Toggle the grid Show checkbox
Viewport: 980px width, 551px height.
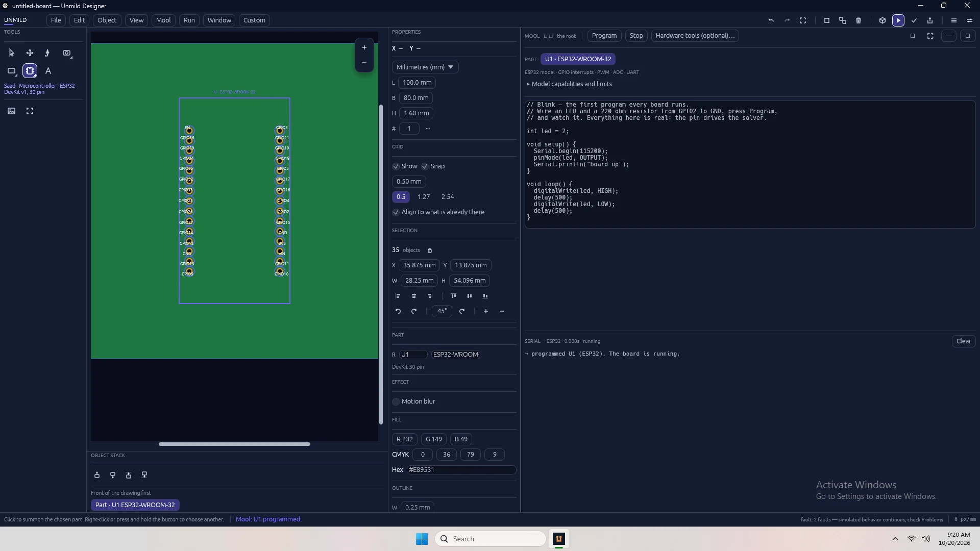pos(396,166)
